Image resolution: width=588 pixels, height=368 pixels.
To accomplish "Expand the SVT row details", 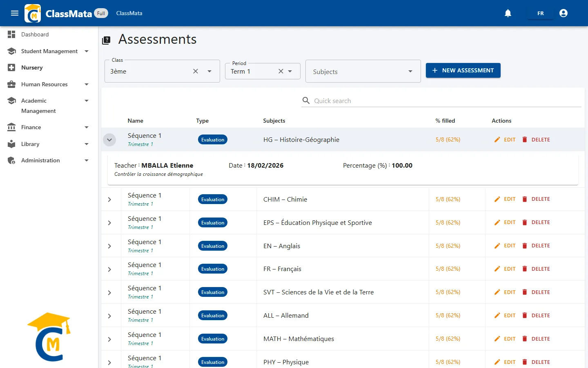I will (x=109, y=293).
